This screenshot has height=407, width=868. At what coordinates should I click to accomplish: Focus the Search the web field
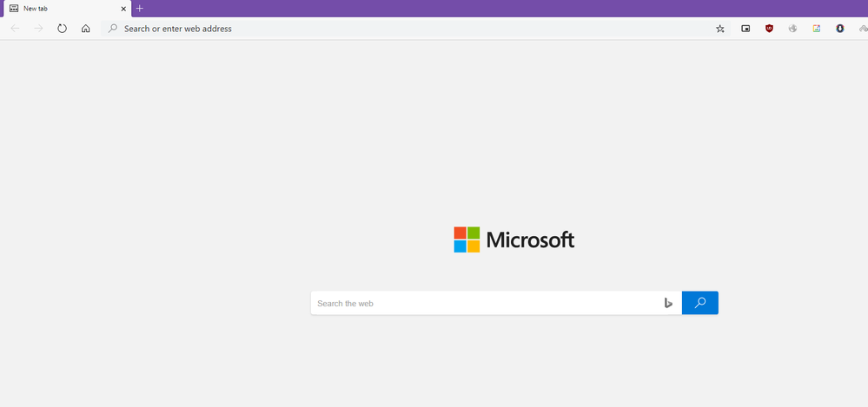click(x=496, y=303)
